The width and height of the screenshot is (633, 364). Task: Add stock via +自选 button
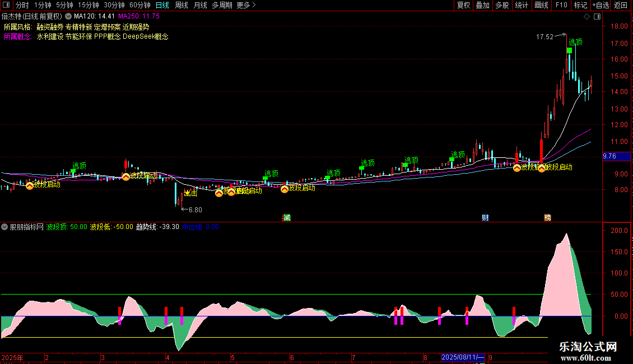coord(601,5)
